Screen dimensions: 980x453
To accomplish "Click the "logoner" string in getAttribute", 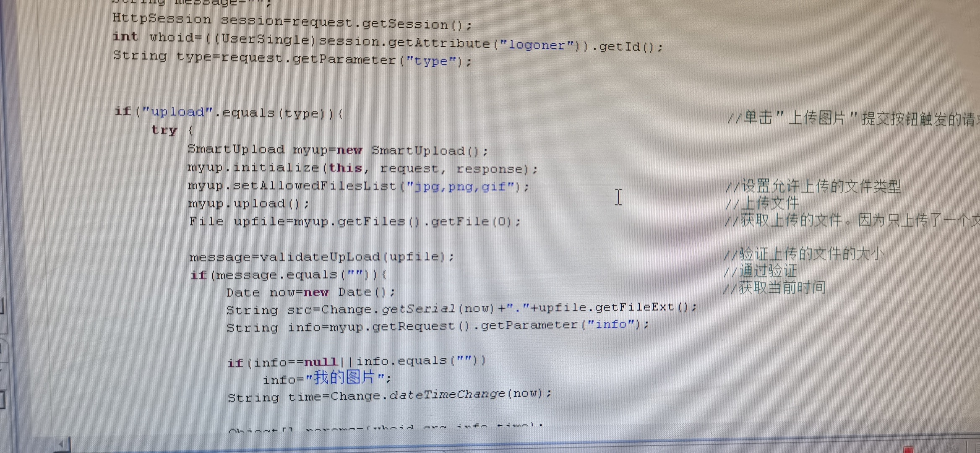I will 536,45.
